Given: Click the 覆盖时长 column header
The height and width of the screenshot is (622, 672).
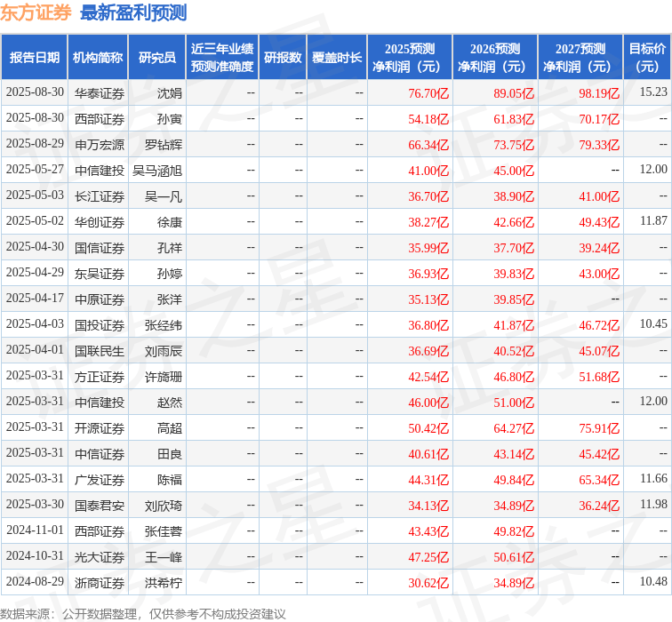Looking at the screenshot, I should (337, 58).
